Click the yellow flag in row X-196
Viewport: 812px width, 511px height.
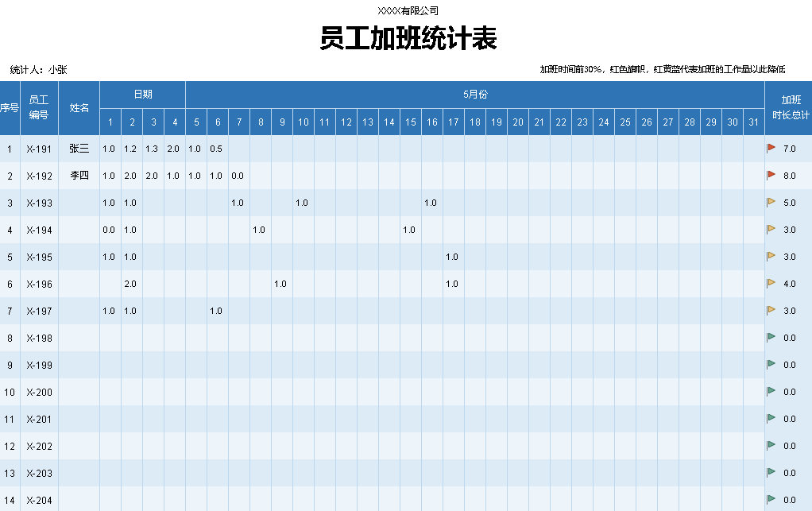pyautogui.click(x=771, y=283)
